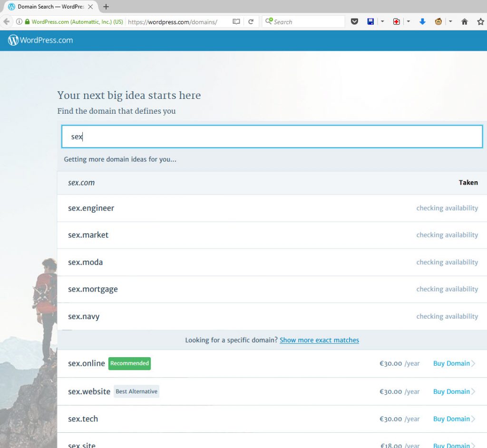Click the Best Alternative badge
This screenshot has height=448, width=487.
click(x=136, y=392)
